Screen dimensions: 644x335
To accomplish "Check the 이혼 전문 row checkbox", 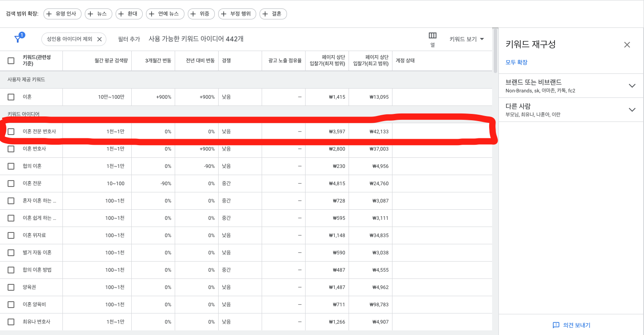I will point(11,184).
